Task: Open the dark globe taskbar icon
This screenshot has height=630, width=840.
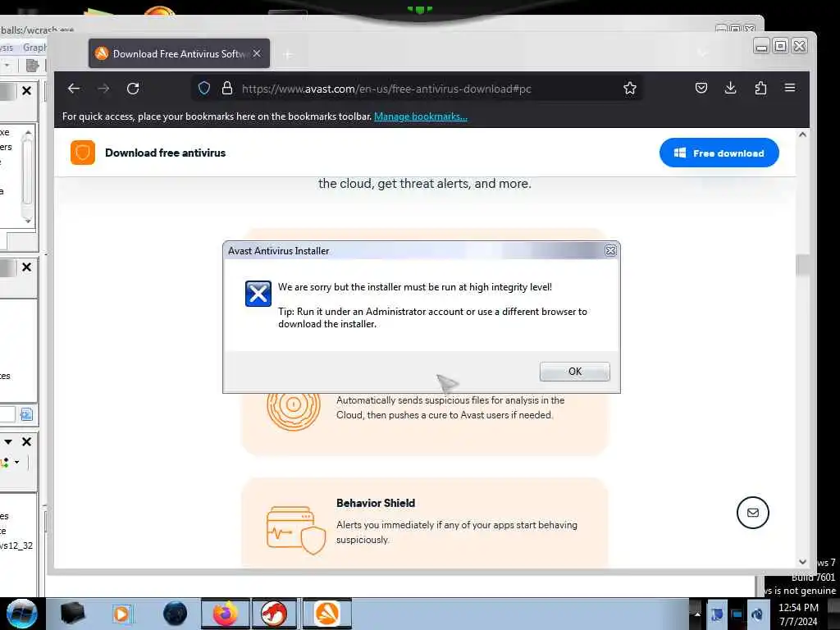Action: click(176, 614)
